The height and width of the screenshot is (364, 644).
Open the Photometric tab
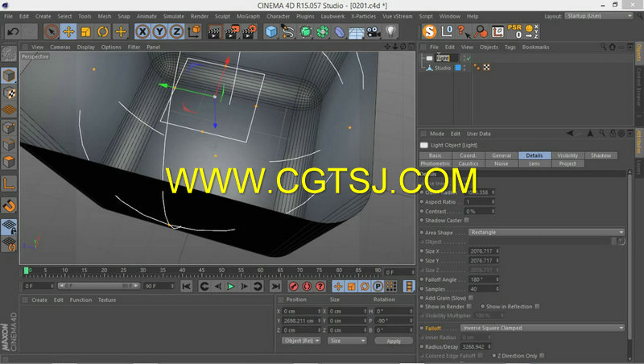436,163
